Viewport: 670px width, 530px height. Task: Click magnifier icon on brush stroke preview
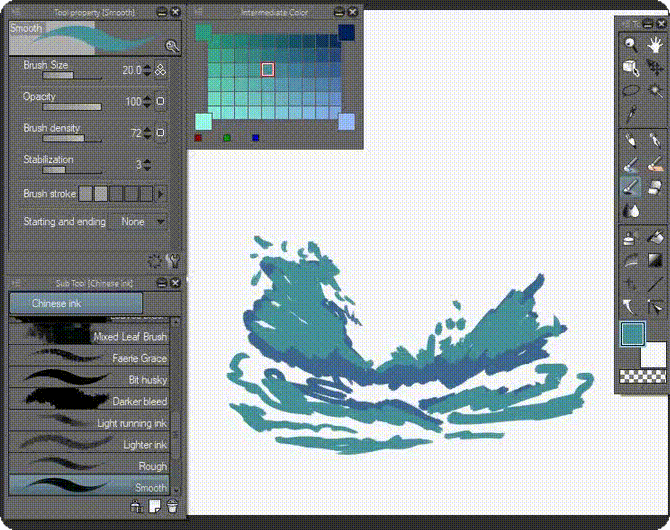click(172, 46)
